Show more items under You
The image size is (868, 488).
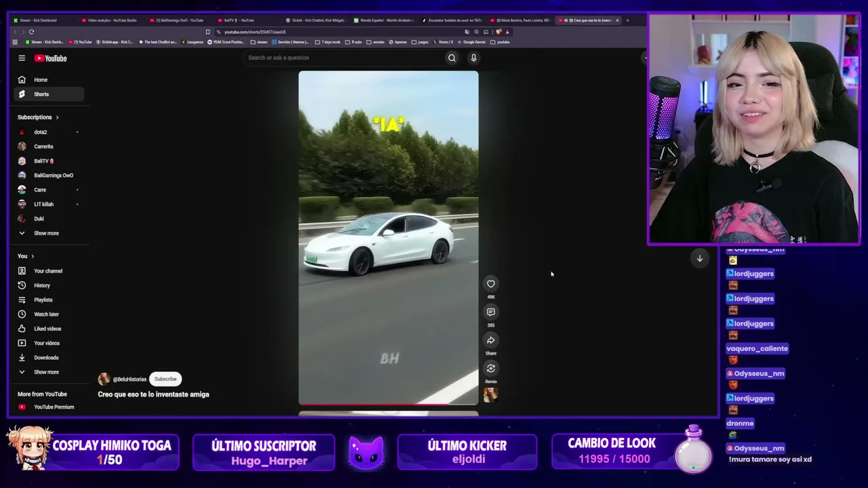[x=47, y=372]
